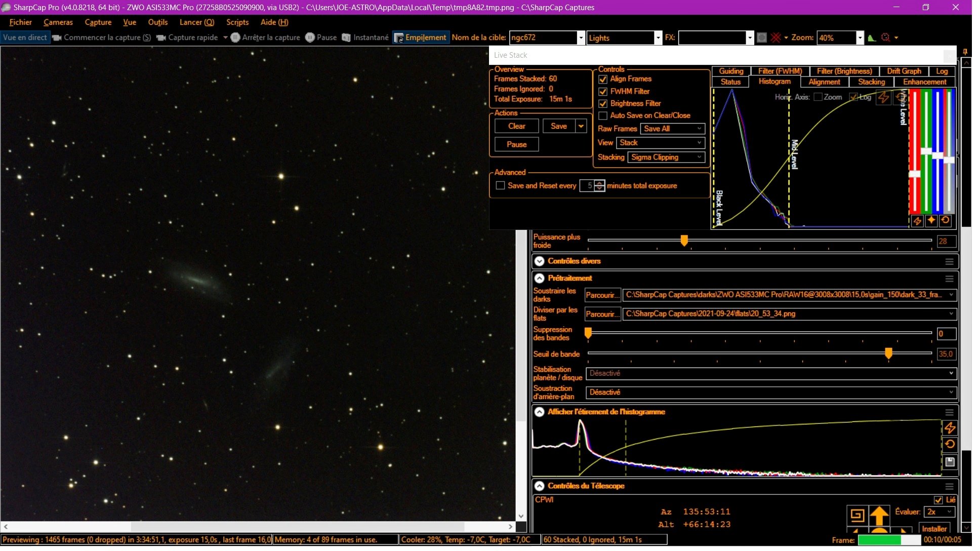
Task: Click the Live Stack auto-stretch lightning button
Action: coord(917,221)
